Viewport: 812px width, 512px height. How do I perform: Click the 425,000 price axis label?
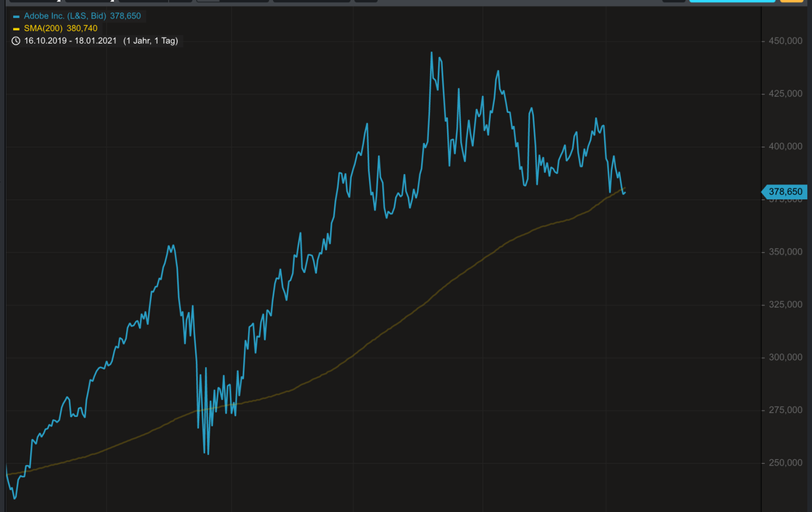(x=785, y=94)
